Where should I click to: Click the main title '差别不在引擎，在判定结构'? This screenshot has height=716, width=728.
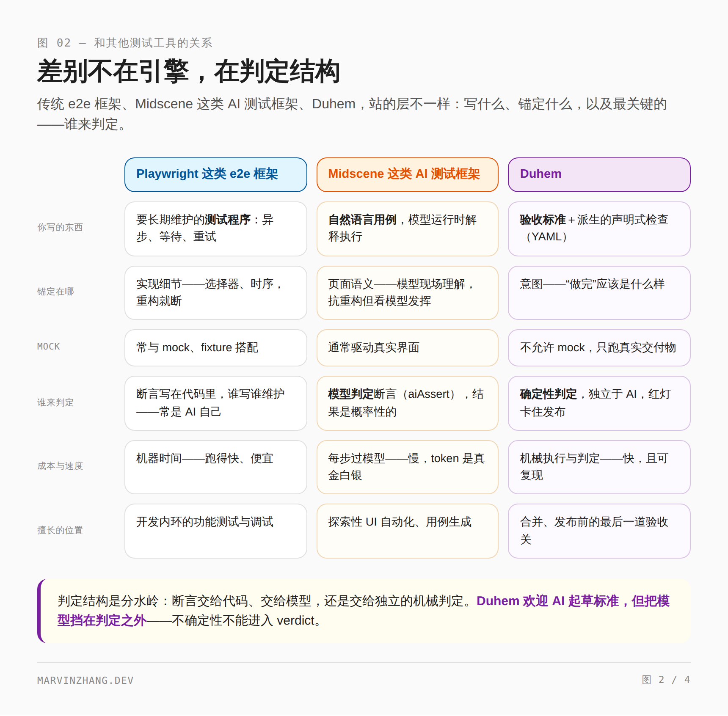189,72
